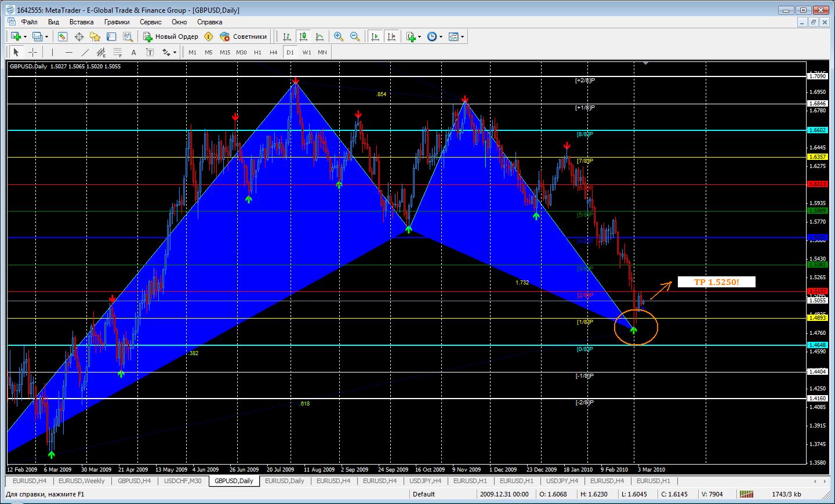Viewport: 835px width, 504px height.
Task: Open the MetaEditor yellow diamond icon
Action: coord(208,36)
